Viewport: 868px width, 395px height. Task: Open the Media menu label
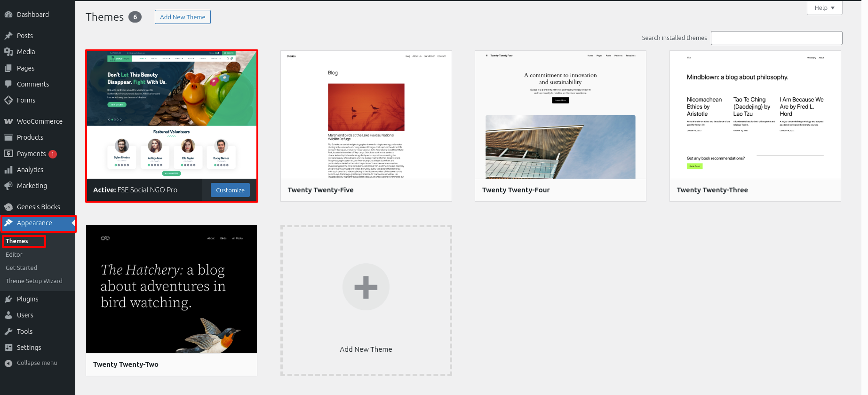26,52
